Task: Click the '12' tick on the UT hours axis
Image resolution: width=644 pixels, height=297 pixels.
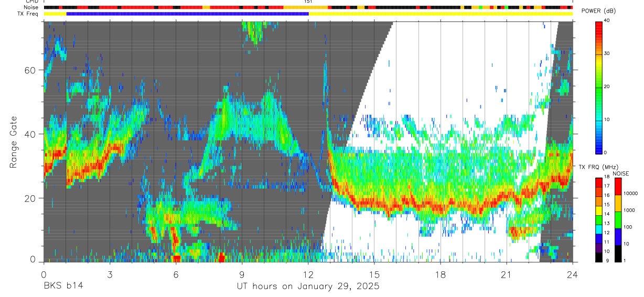Action: 308,274
